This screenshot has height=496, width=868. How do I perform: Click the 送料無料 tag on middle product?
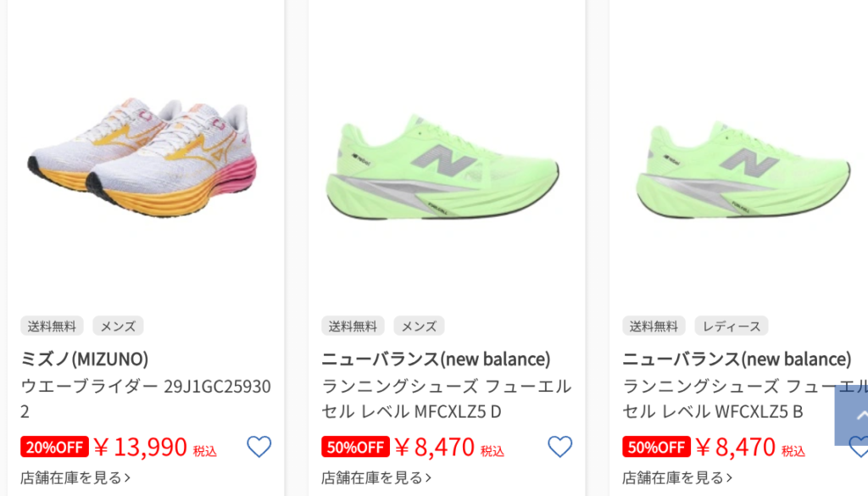click(353, 326)
